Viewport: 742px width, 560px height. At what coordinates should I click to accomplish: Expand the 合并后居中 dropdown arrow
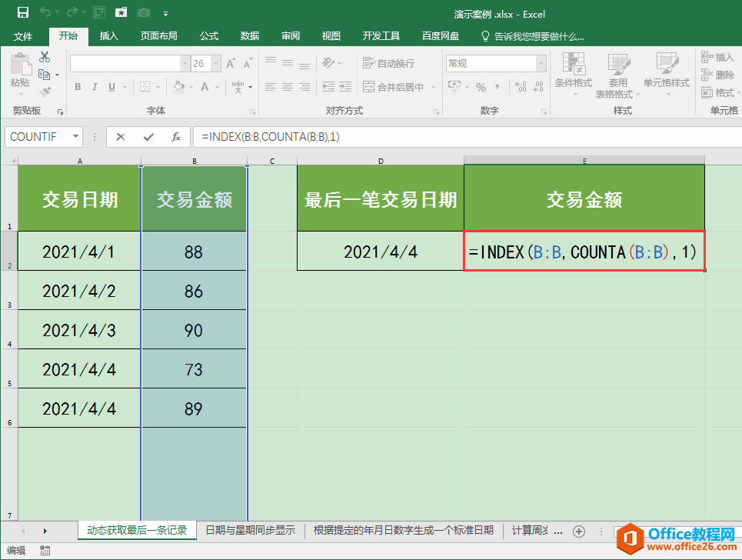coord(433,87)
